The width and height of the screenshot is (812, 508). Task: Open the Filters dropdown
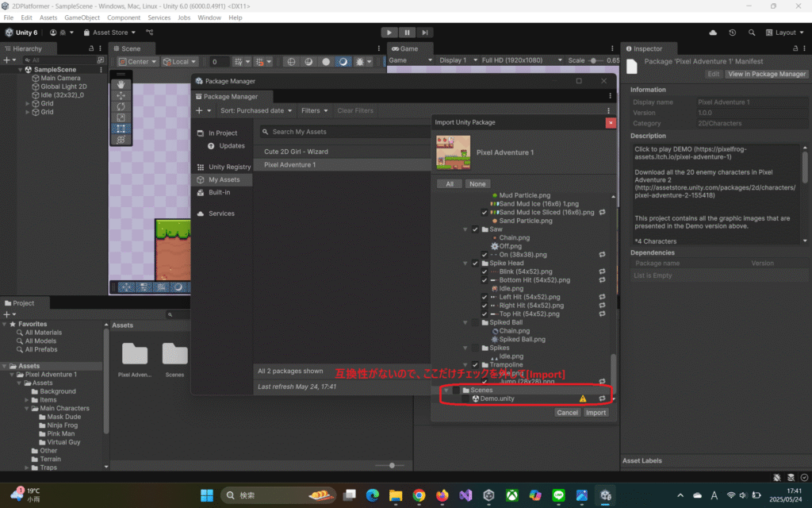point(314,110)
